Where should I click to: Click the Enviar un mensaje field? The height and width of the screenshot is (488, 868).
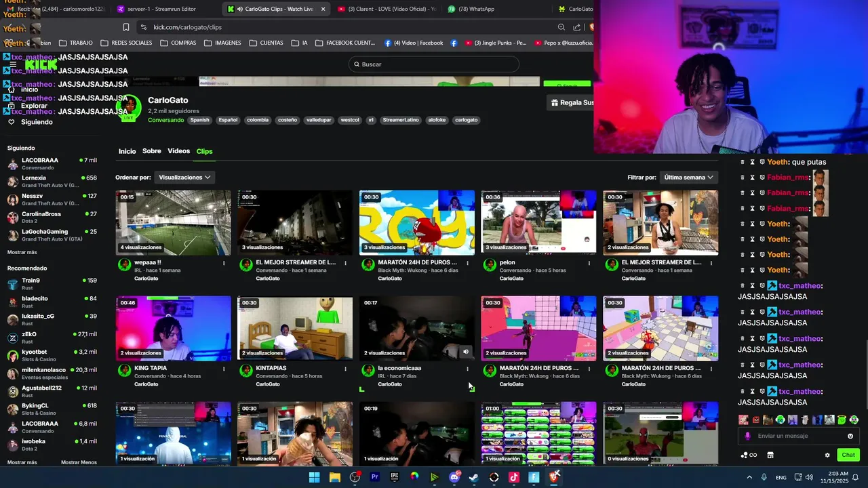point(799,436)
